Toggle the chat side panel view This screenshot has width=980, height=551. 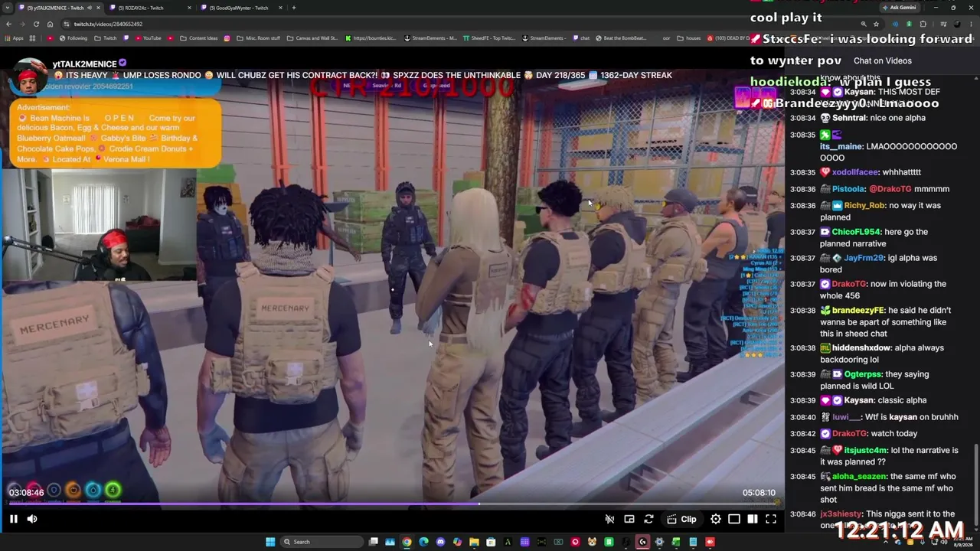tap(753, 519)
